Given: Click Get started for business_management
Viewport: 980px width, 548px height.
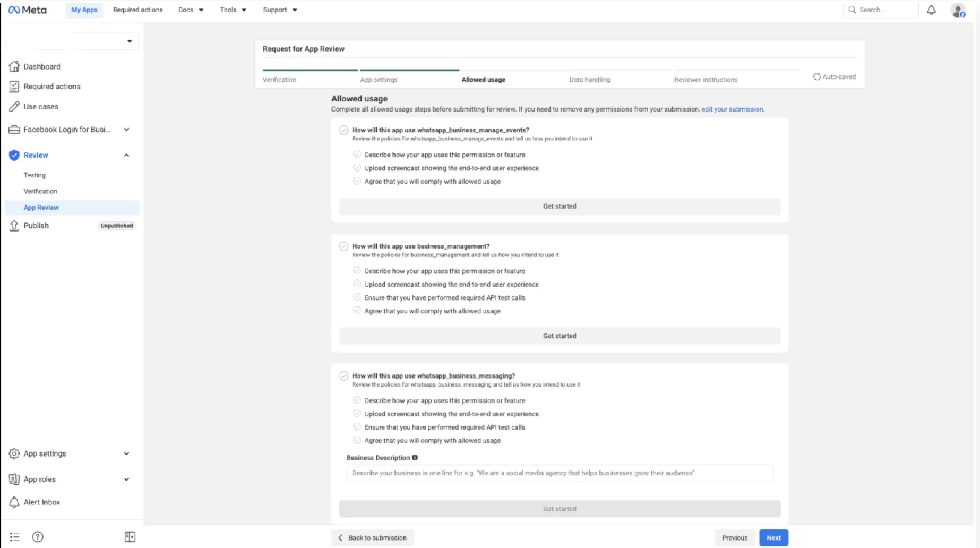Looking at the screenshot, I should point(560,336).
